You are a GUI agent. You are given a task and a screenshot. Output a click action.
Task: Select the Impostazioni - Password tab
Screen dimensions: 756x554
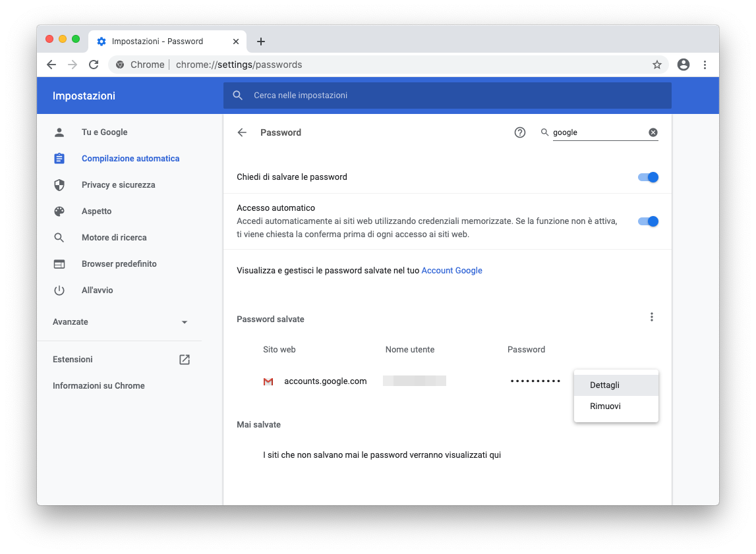point(167,42)
